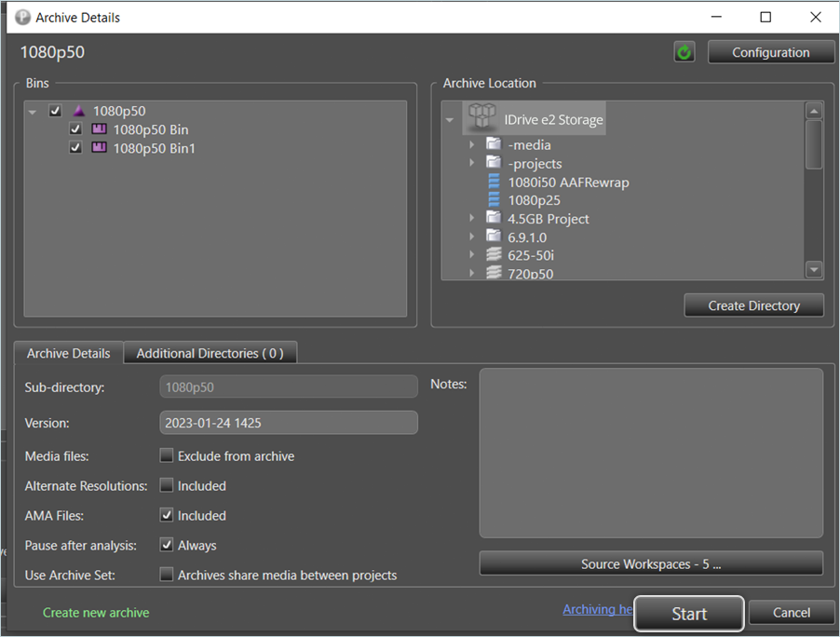Cancel the archive dialog
Screen dimensions: 840x637
[792, 613]
